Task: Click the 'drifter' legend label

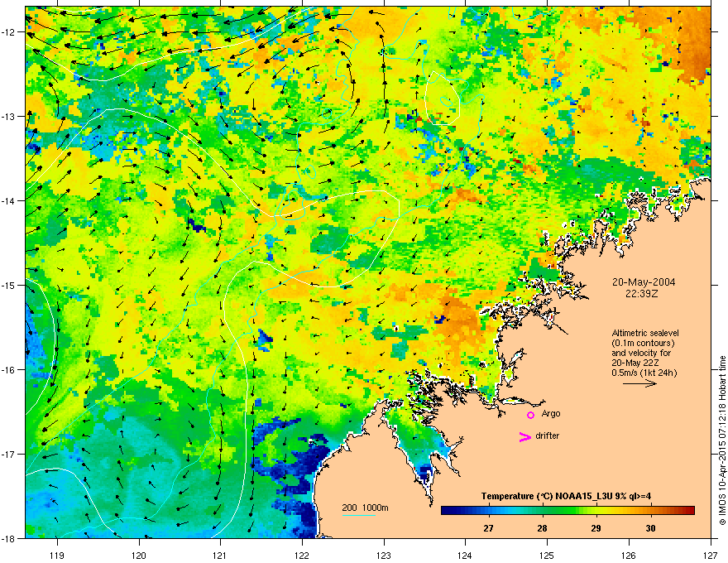Action: tap(548, 435)
